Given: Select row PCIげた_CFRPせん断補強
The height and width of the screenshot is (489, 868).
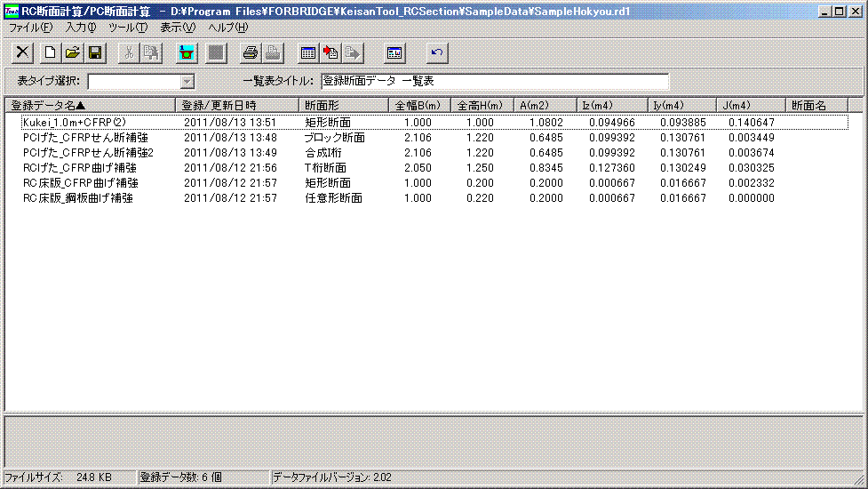Looking at the screenshot, I should pos(434,137).
